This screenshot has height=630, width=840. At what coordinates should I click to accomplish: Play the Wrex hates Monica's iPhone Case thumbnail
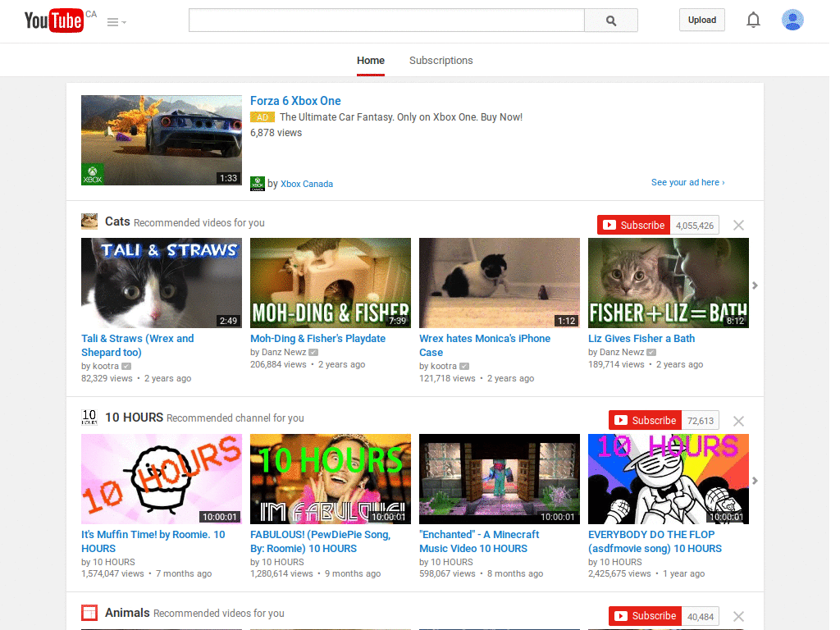click(500, 283)
